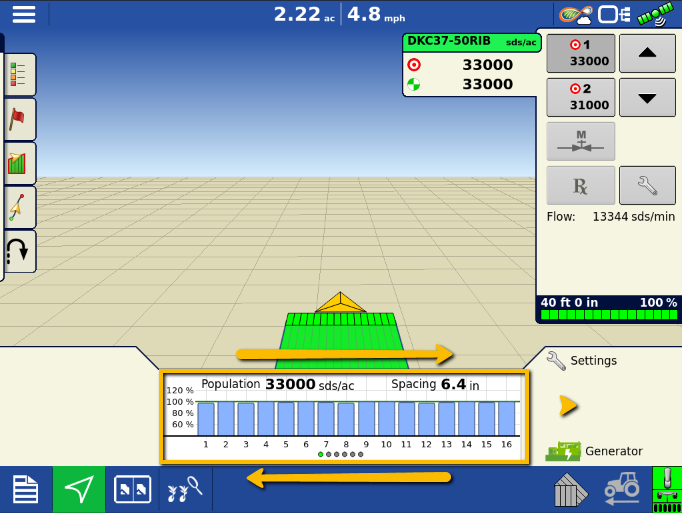Viewport: 682px width, 513px height.
Task: Open the field markers flag tab
Action: tap(20, 119)
